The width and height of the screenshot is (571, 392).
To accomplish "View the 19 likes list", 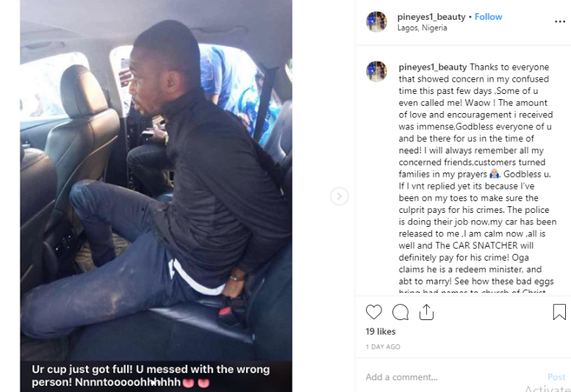I will tap(381, 331).
